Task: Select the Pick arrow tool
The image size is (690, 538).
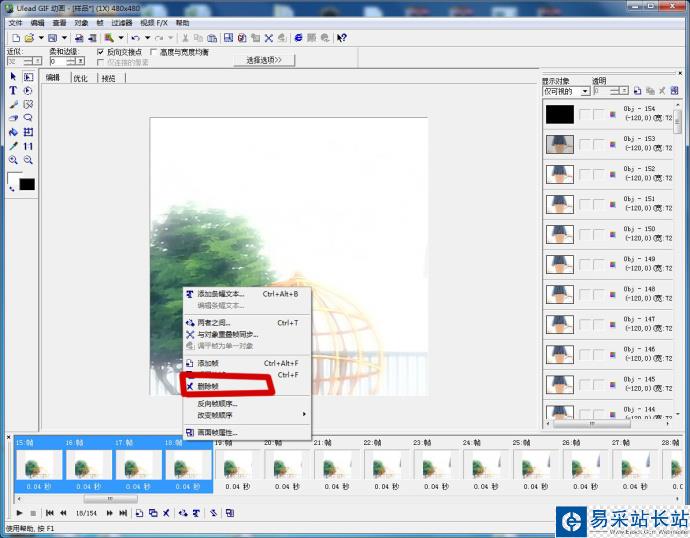Action: click(13, 77)
